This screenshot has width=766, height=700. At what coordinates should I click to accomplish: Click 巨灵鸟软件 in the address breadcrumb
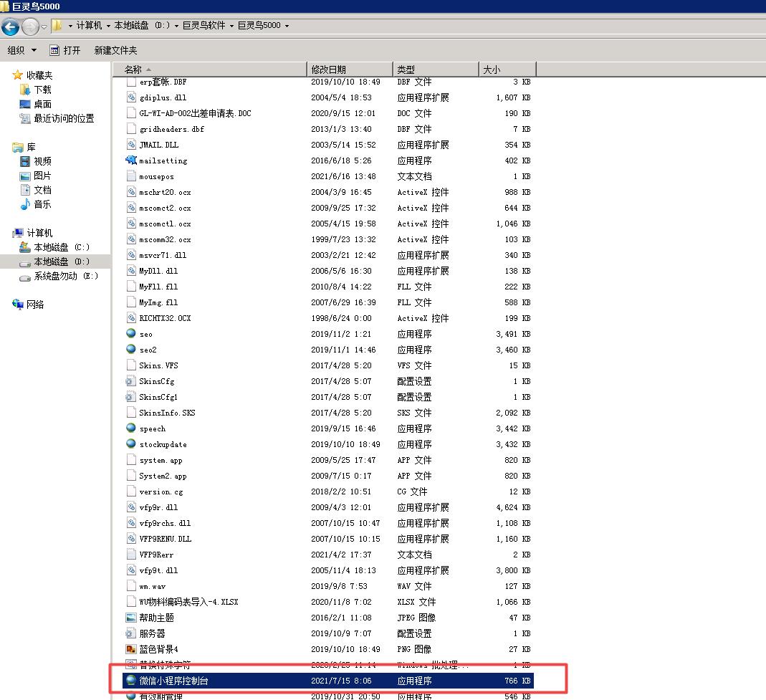tap(204, 25)
